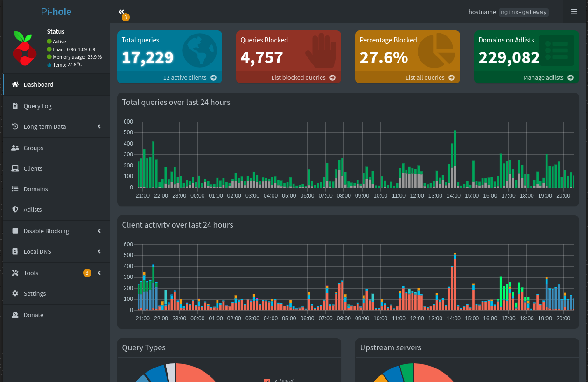Click the orange 3 badge near top bar
Viewport: 588px width, 382px height.
pos(125,17)
